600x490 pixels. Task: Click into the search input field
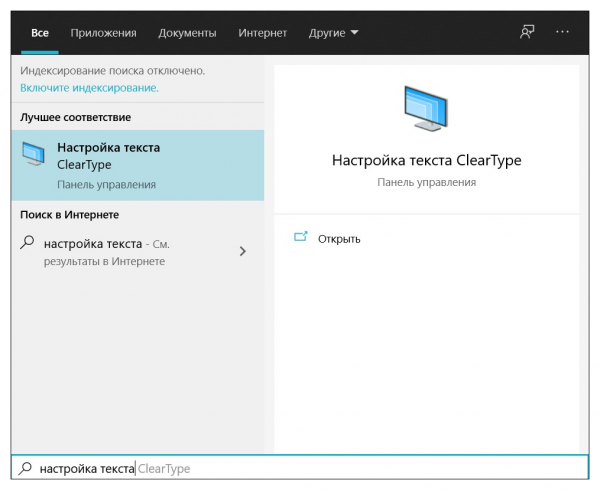(300, 468)
